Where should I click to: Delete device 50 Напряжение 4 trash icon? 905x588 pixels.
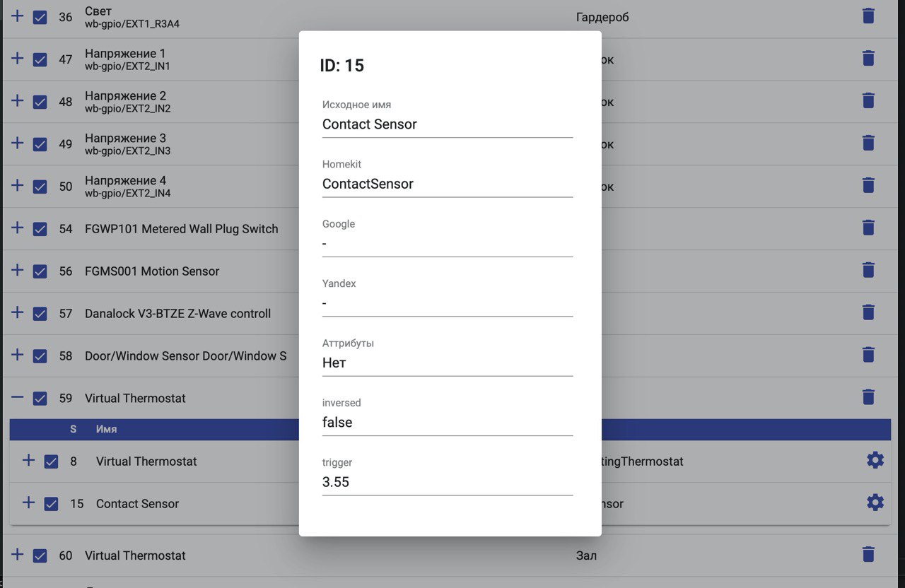pyautogui.click(x=869, y=186)
